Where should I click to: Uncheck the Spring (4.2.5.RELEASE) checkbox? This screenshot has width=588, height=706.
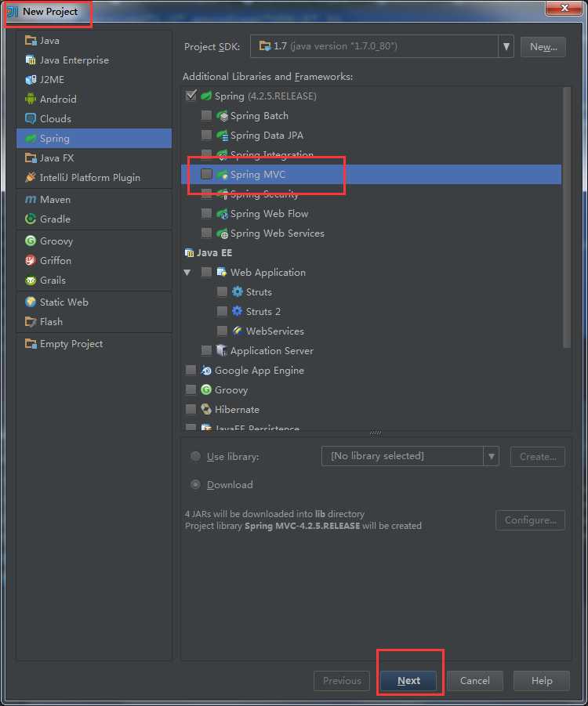pyautogui.click(x=191, y=96)
